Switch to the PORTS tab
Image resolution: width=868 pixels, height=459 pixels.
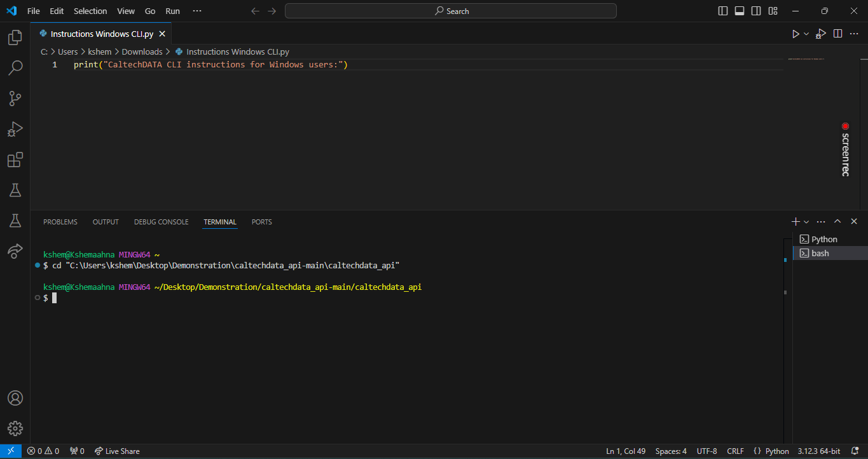pyautogui.click(x=261, y=222)
